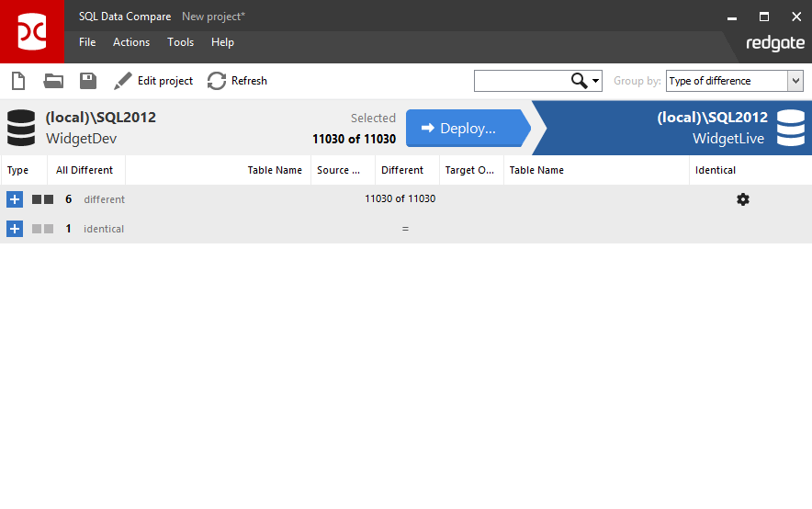The height and width of the screenshot is (509, 812).
Task: Click the source WidgetDev database icon
Action: (x=21, y=128)
